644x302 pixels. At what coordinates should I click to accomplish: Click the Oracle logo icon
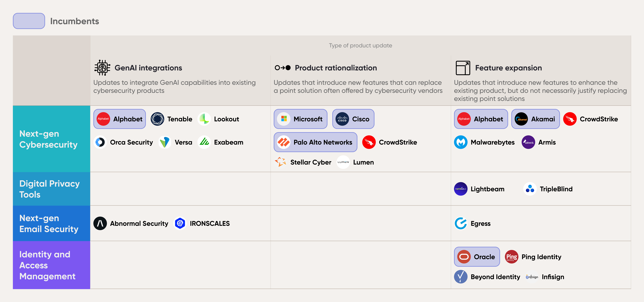click(464, 257)
